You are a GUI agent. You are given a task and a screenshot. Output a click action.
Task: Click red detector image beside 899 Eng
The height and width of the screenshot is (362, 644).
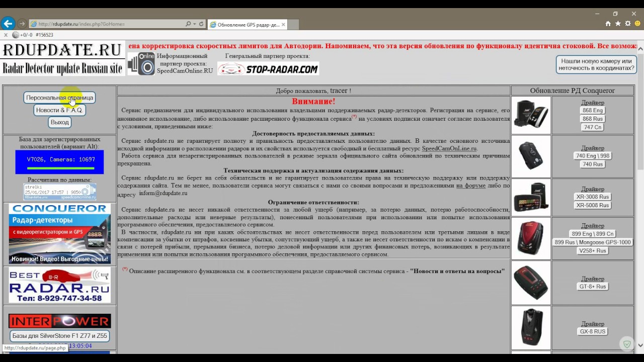(531, 238)
